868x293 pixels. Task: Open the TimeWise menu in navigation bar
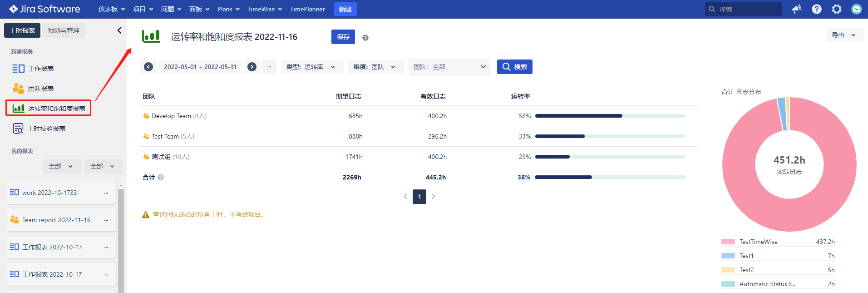[x=265, y=9]
